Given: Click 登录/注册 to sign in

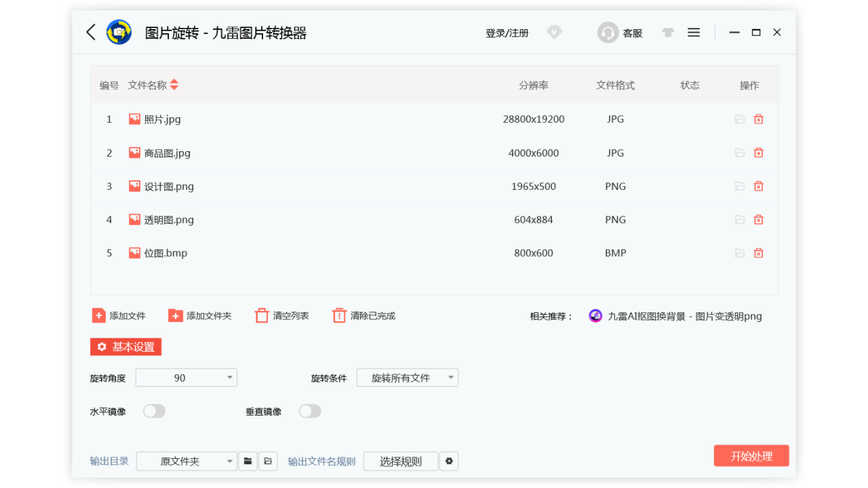Looking at the screenshot, I should pos(507,32).
